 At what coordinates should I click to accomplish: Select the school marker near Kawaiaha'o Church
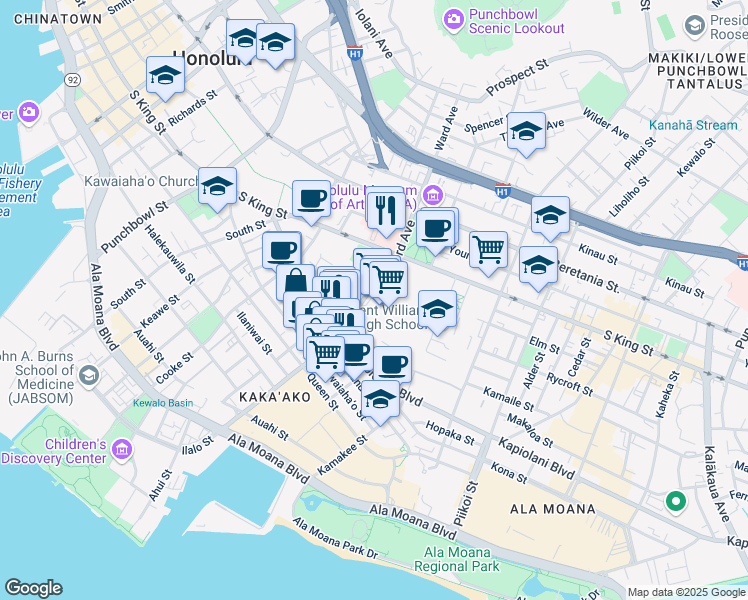coord(218,187)
